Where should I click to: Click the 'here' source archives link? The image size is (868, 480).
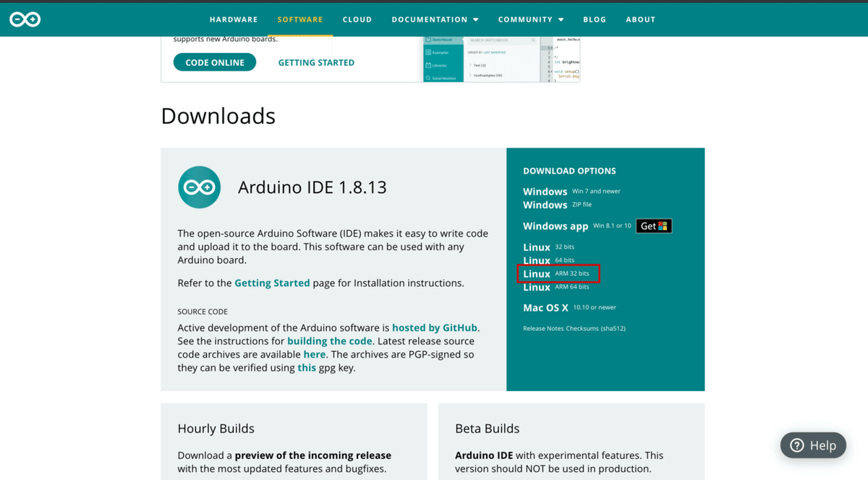pyautogui.click(x=314, y=354)
